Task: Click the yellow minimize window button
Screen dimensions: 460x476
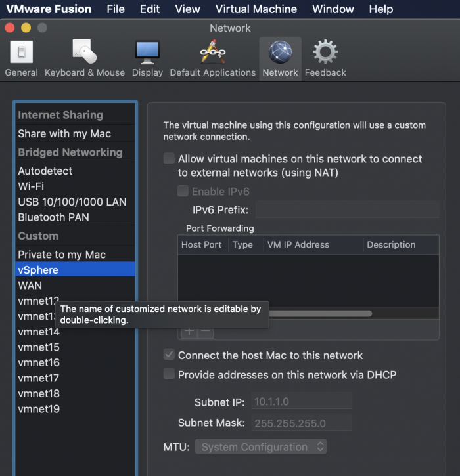Action: pos(26,28)
